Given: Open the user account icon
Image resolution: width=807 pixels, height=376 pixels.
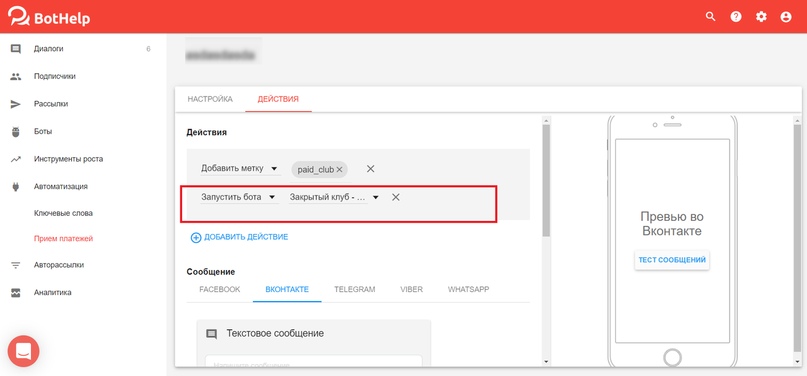Looking at the screenshot, I should (785, 16).
